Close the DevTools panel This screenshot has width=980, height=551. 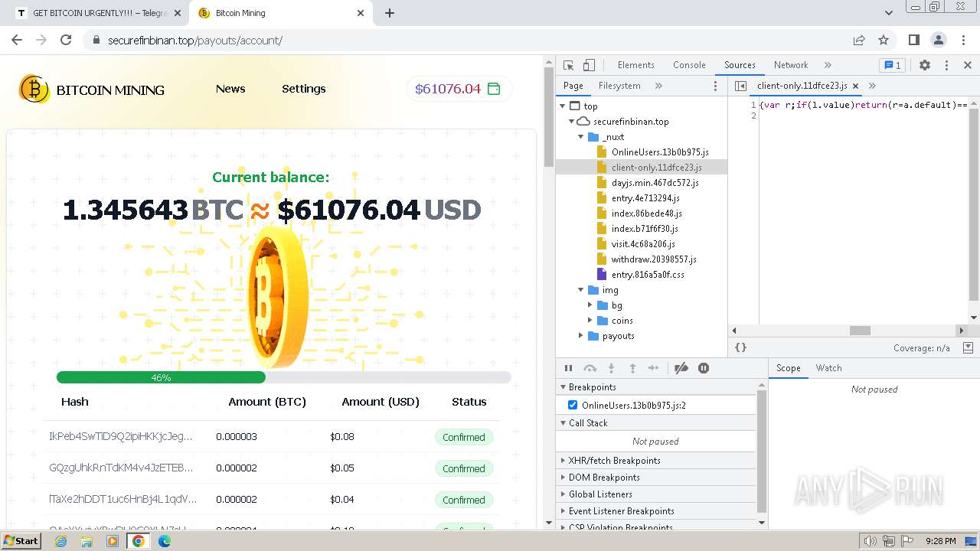tap(968, 65)
